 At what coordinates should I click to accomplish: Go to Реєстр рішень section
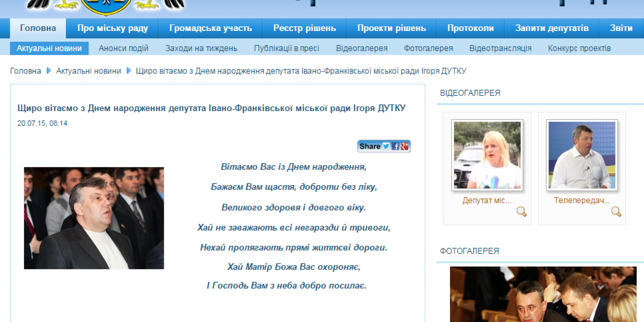[x=305, y=28]
